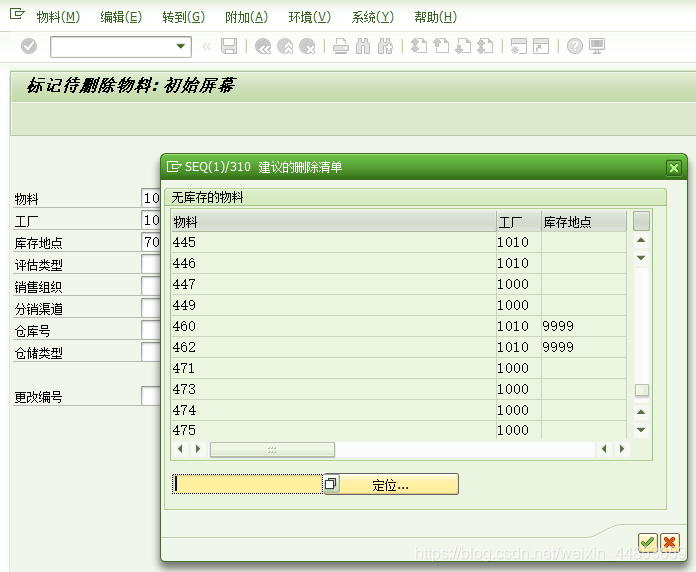
Task: Open the command field dropdown arrow
Action: coord(181,46)
